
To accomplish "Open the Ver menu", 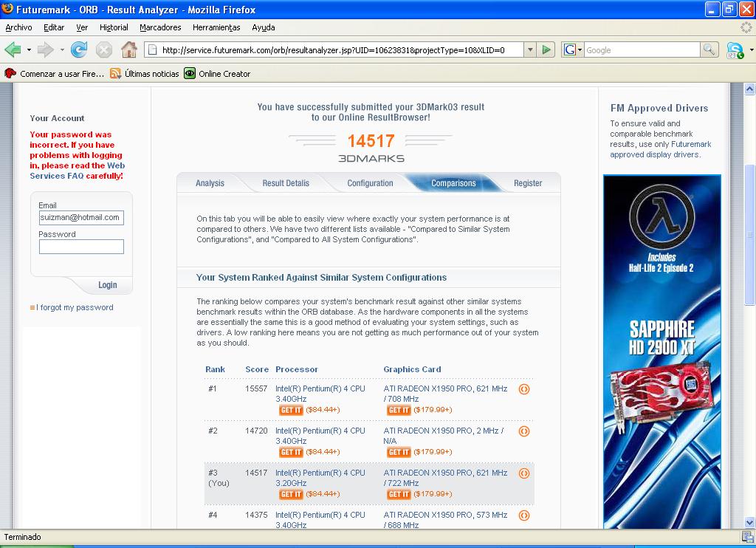I will point(82,27).
